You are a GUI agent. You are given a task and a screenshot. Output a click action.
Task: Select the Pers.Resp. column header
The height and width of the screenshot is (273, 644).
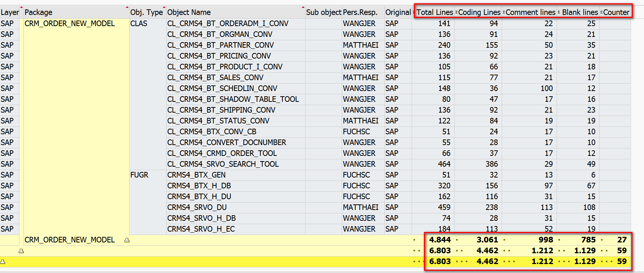360,12
